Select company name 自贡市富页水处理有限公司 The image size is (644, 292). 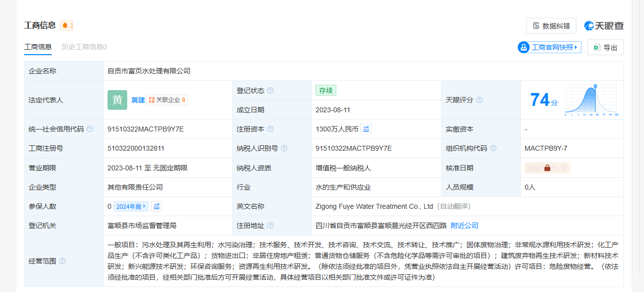point(149,71)
